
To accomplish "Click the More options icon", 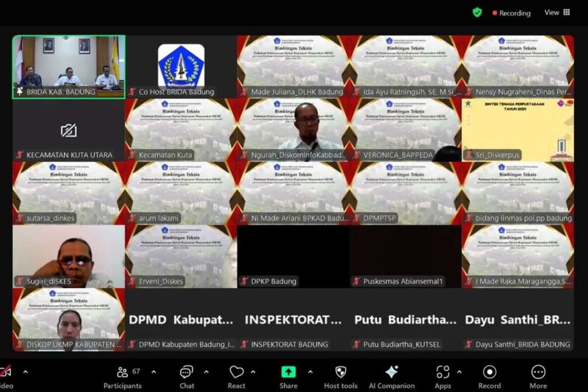I will coord(538,372).
